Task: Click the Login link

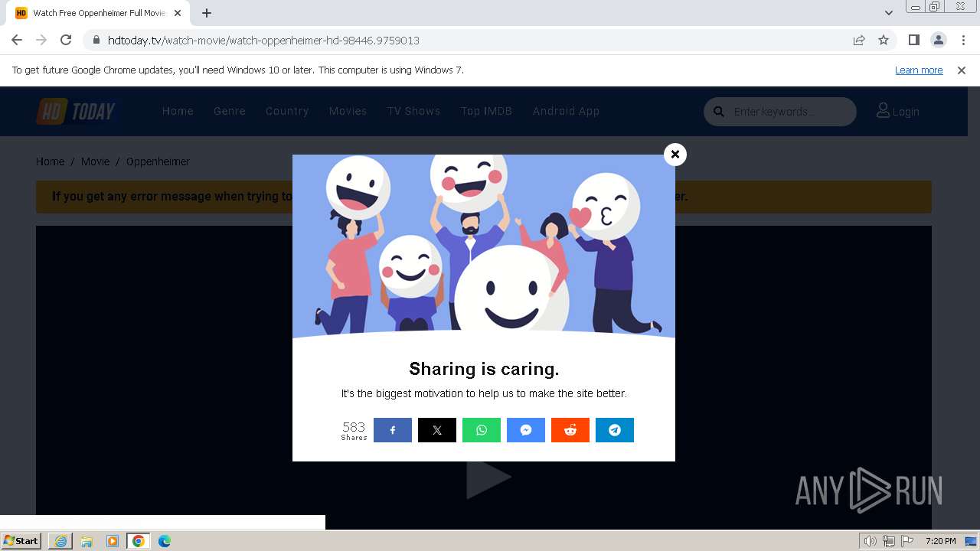Action: coord(897,112)
